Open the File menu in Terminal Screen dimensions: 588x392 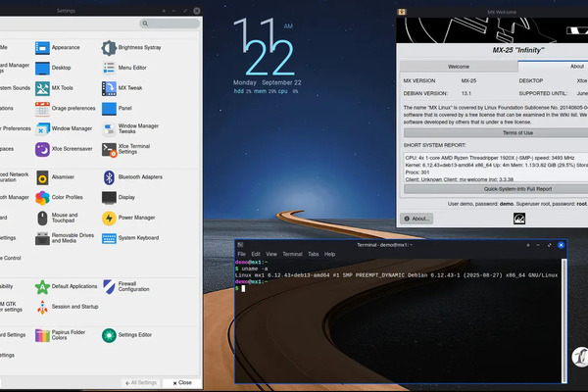point(241,254)
